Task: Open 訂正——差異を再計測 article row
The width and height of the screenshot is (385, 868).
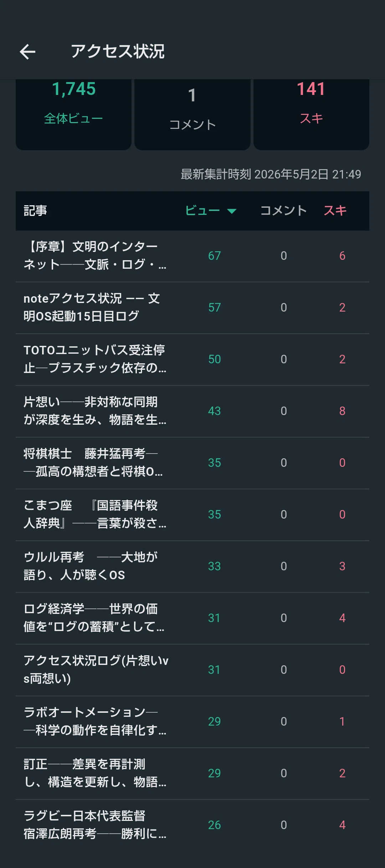Action: point(192,773)
